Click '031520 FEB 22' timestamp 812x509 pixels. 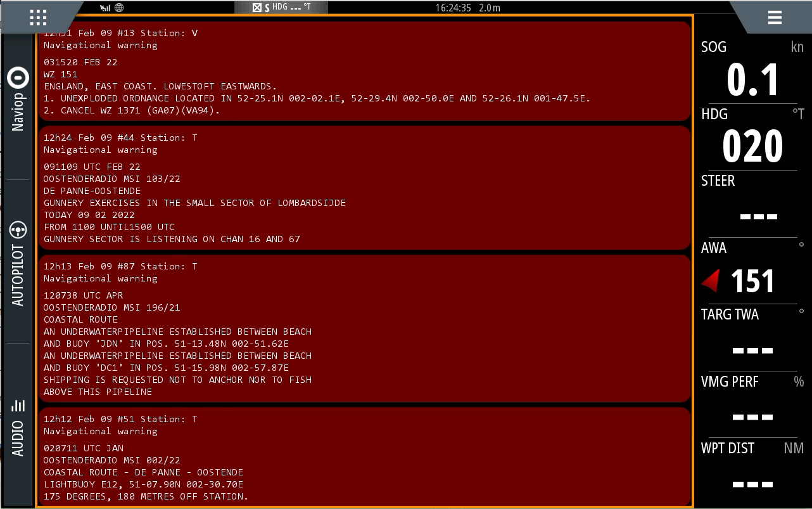(81, 62)
